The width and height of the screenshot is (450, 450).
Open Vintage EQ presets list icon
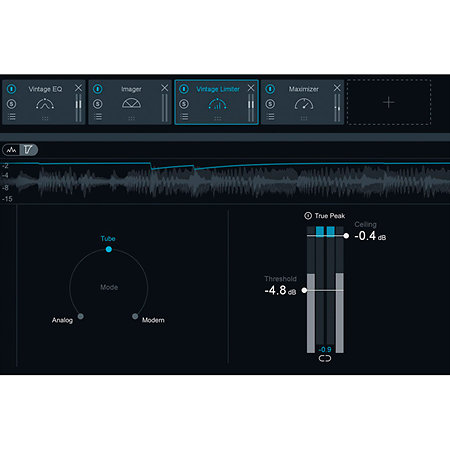pos(12,117)
